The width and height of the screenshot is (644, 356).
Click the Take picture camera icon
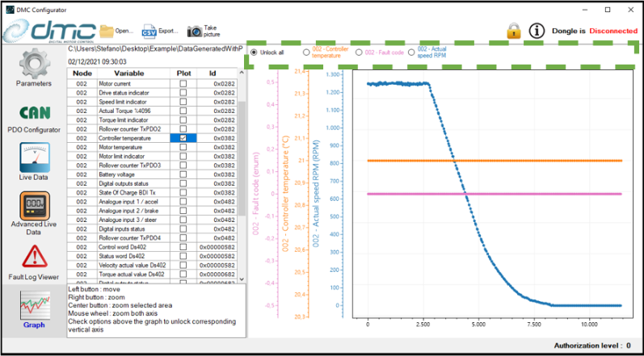click(x=195, y=31)
